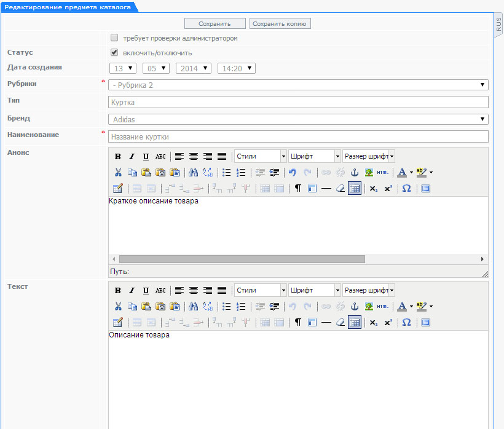Screen dimensions: 504x429
Task: Expand the Бренд dropdown showing Adidas
Action: point(298,119)
